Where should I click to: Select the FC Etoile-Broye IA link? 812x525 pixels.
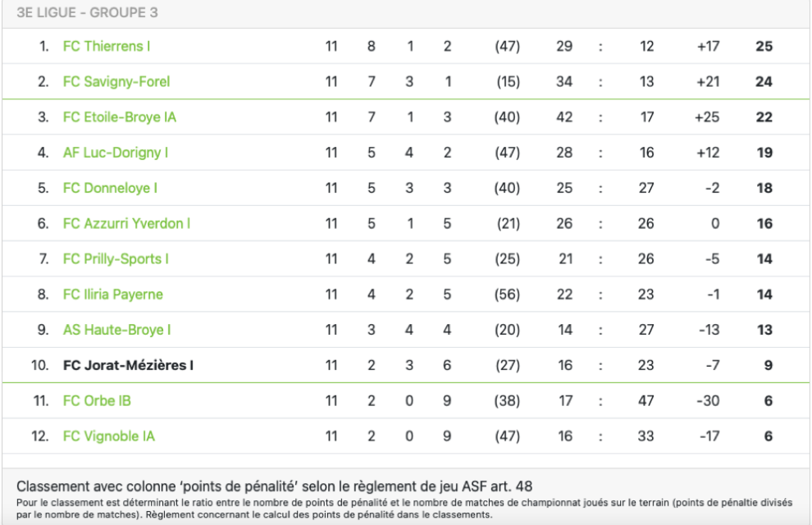pos(120,117)
